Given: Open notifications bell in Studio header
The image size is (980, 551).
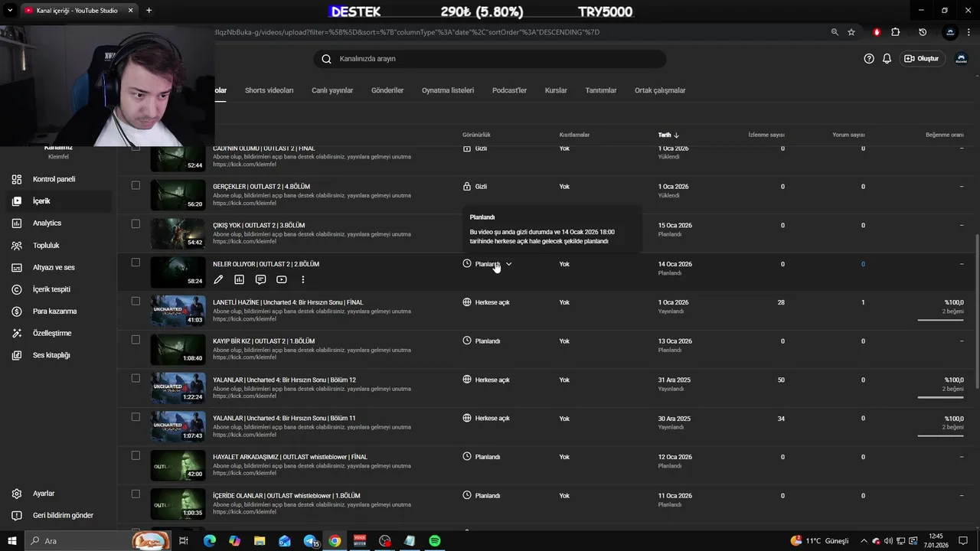Looking at the screenshot, I should (x=887, y=59).
